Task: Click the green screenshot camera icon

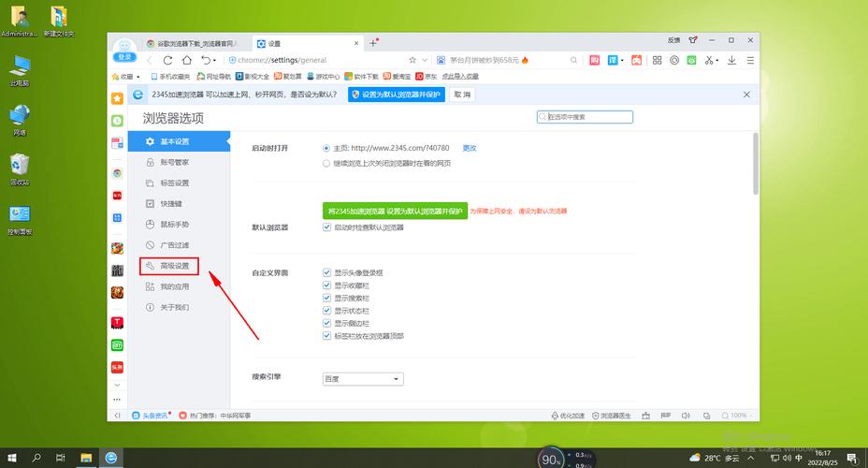Action: [691, 60]
